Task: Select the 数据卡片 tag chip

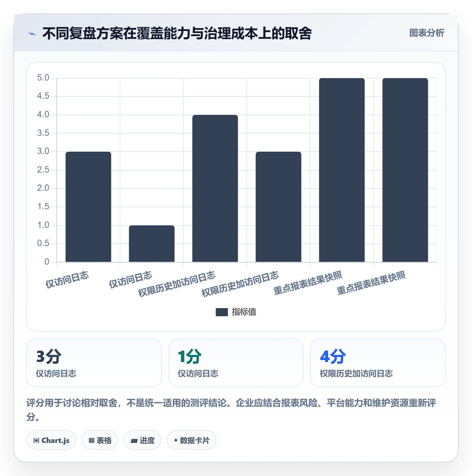Action: [x=191, y=440]
